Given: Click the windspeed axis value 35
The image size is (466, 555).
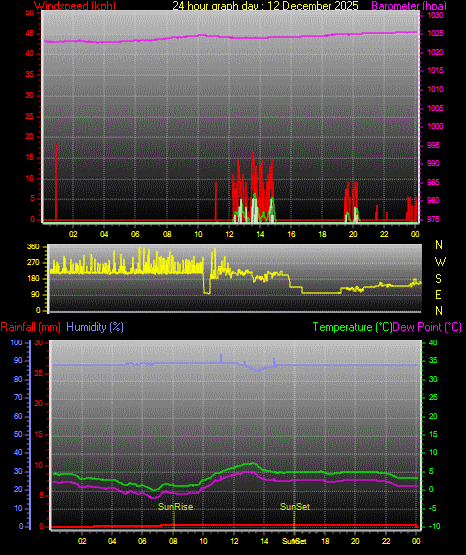Looking at the screenshot, I should click(30, 75).
